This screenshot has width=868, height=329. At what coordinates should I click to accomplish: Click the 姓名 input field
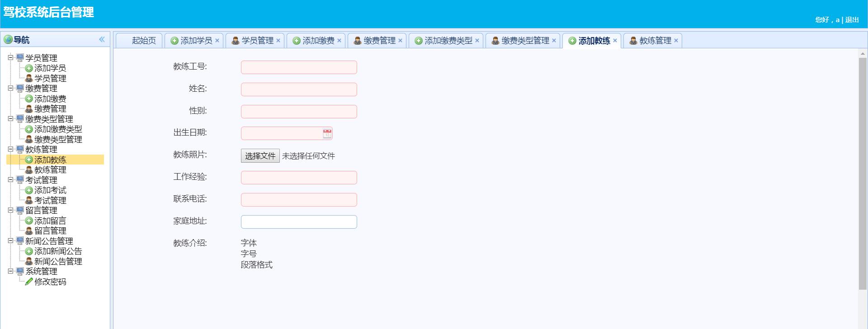tap(299, 89)
